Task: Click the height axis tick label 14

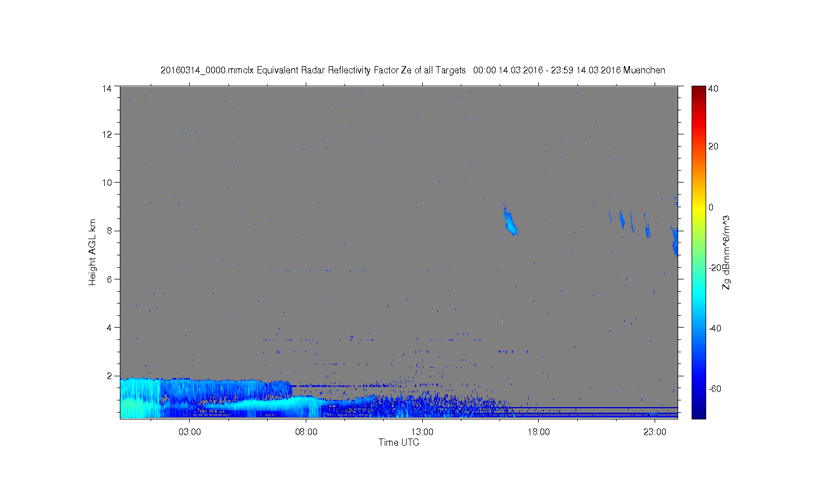Action: (x=107, y=88)
